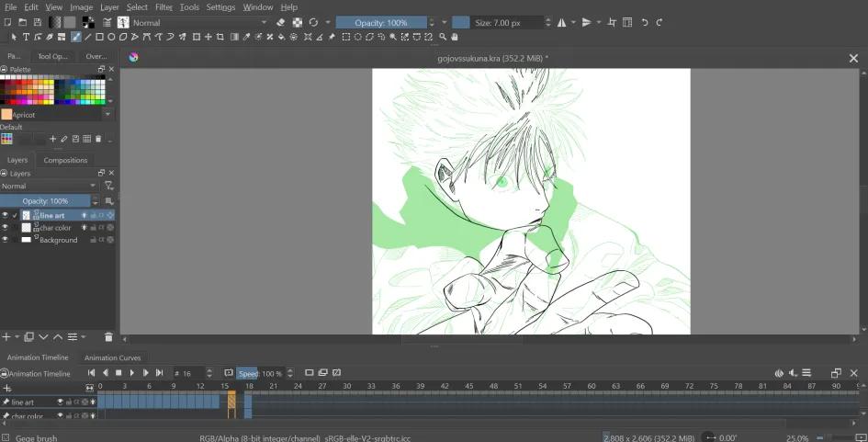Switch to the Tool Options tab
This screenshot has width=868, height=442.
click(52, 56)
